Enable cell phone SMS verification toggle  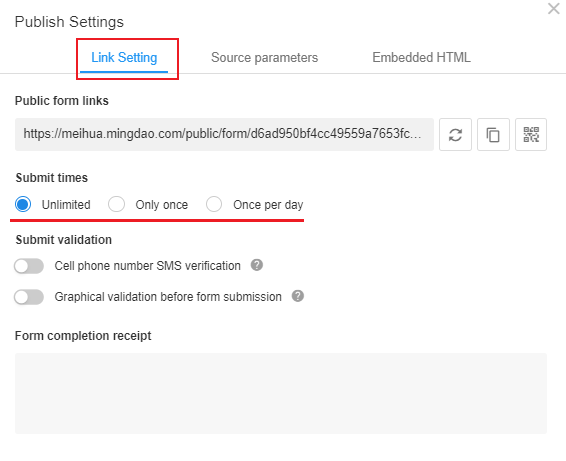(29, 266)
